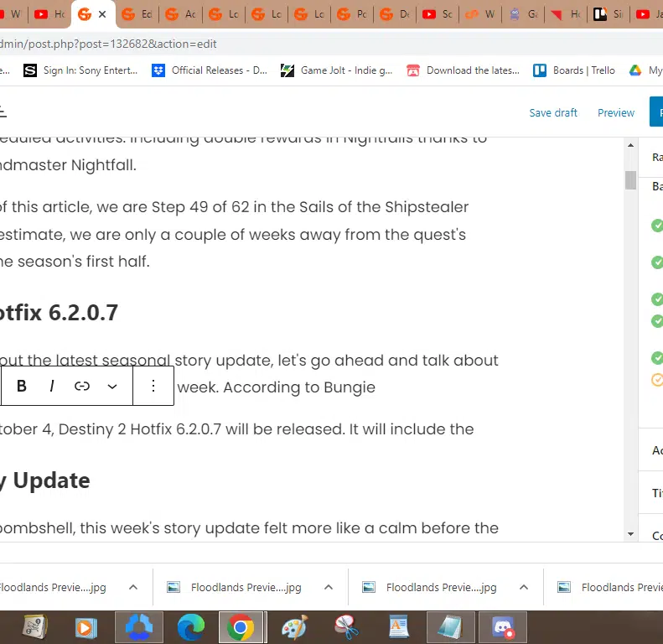Insert a link via chain icon
Image resolution: width=663 pixels, height=644 pixels.
pyautogui.click(x=82, y=386)
